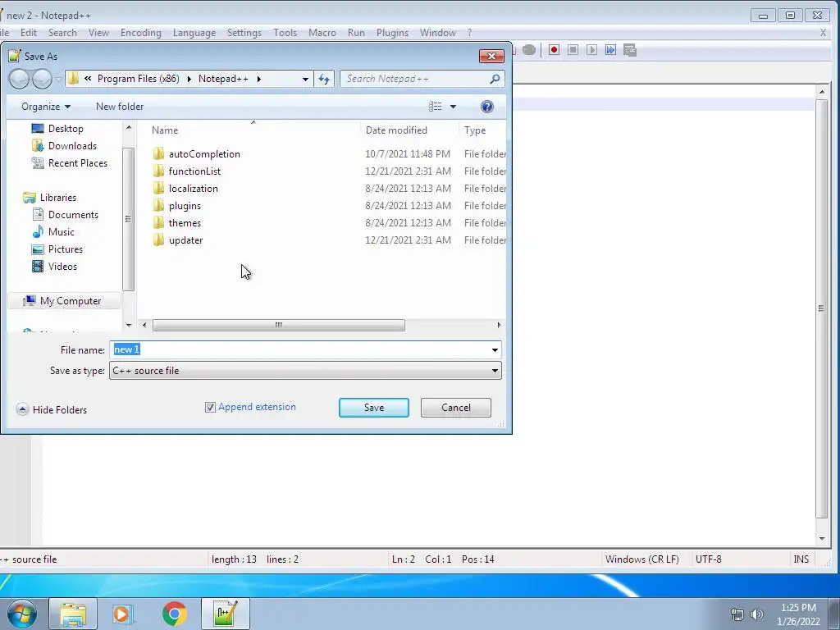Open File Explorer from taskbar
This screenshot has width=840, height=630.
pos(73,614)
